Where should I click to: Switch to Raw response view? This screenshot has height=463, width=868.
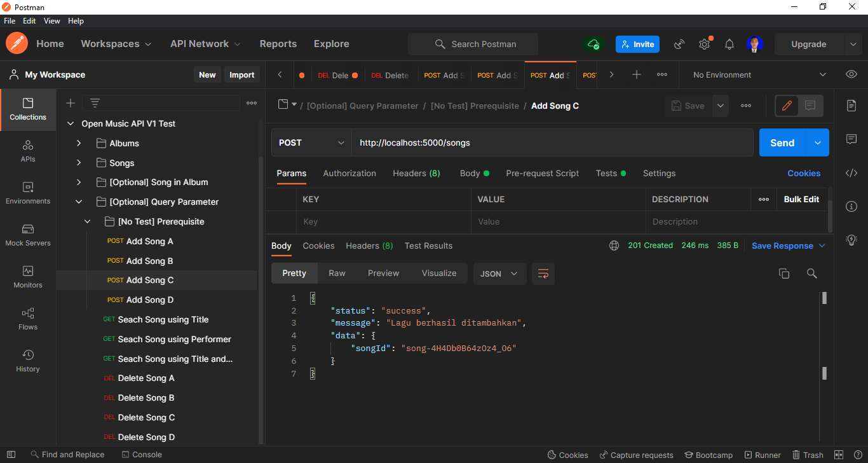click(337, 273)
